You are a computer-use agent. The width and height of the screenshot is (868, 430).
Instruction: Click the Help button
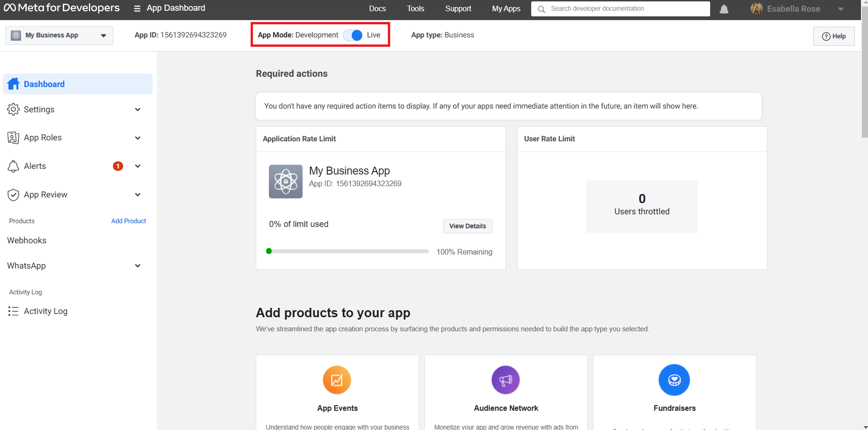[834, 36]
